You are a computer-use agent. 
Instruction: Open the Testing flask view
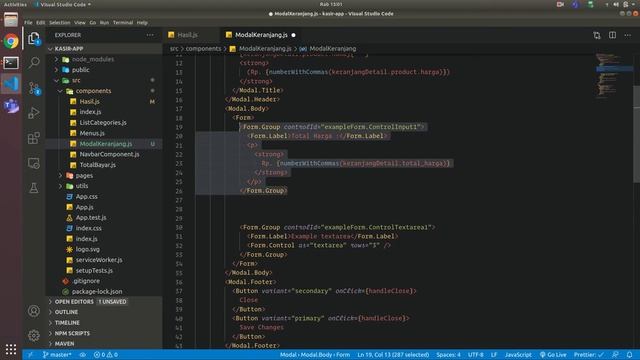34,188
